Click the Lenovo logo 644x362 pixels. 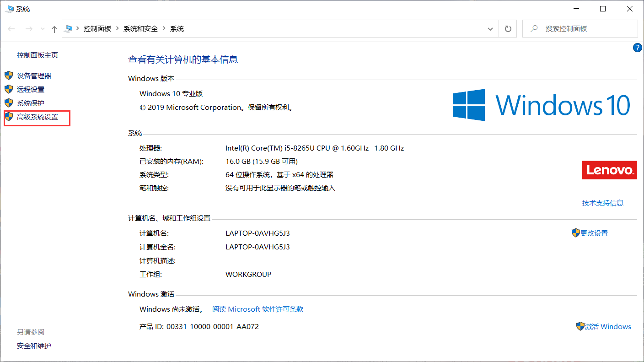point(609,170)
